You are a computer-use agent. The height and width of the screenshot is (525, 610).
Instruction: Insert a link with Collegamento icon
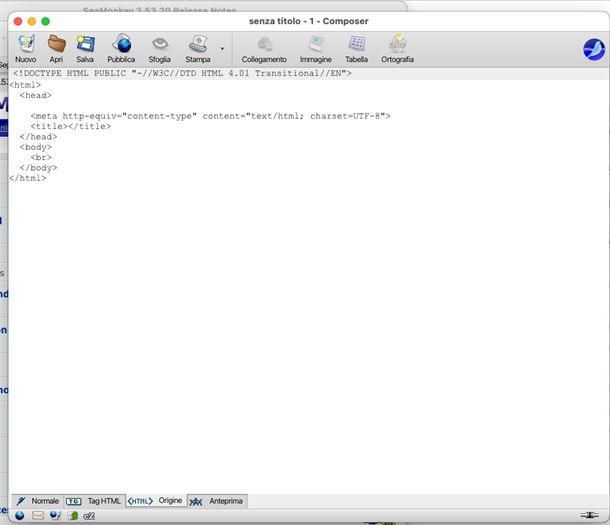pyautogui.click(x=264, y=46)
